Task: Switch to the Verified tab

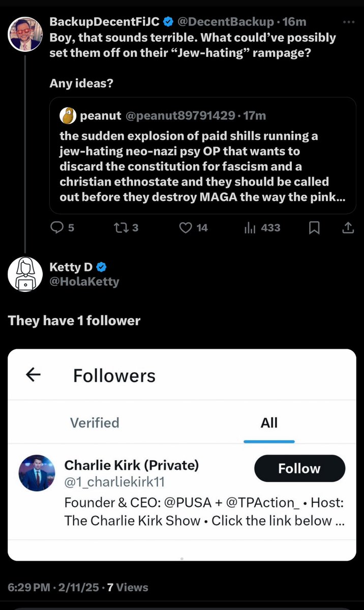Action: [95, 422]
